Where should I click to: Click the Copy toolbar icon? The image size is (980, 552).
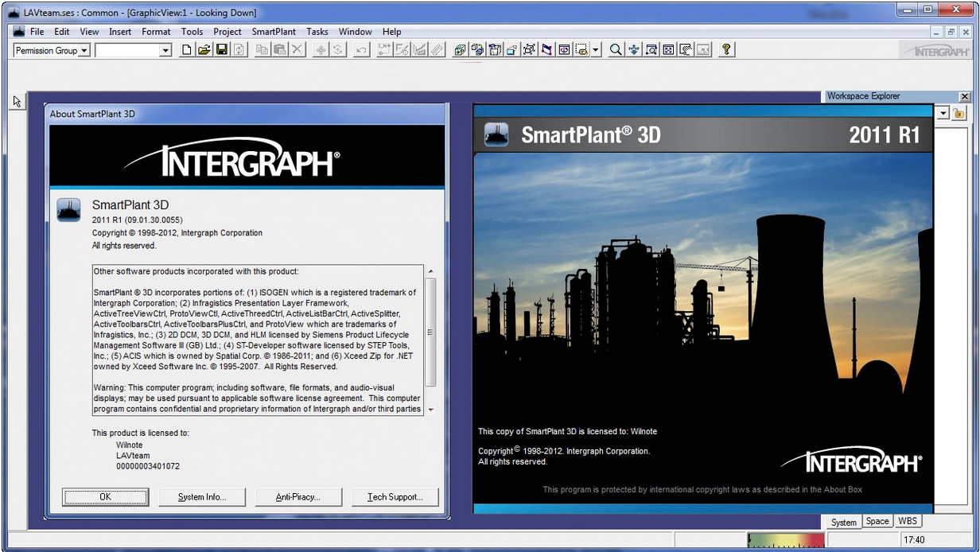coord(262,50)
